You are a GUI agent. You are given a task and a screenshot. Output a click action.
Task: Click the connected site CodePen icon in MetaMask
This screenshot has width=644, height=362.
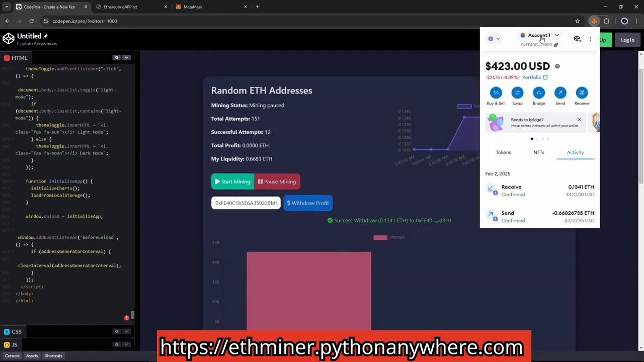(577, 39)
